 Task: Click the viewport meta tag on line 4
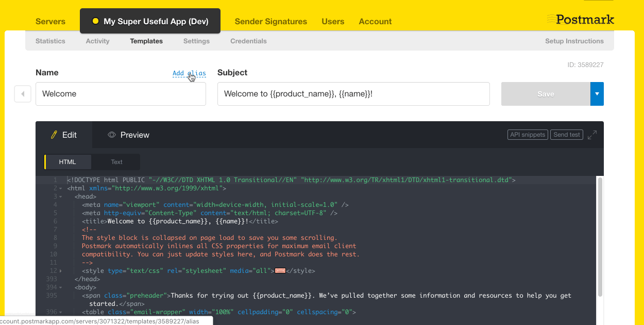[215, 205]
